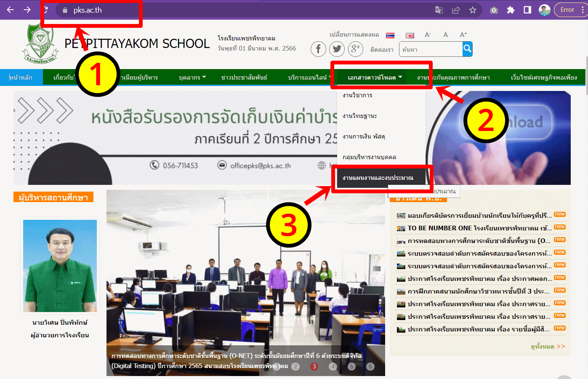Bookmark this page with the star icon
588x379 pixels.
[x=473, y=10]
